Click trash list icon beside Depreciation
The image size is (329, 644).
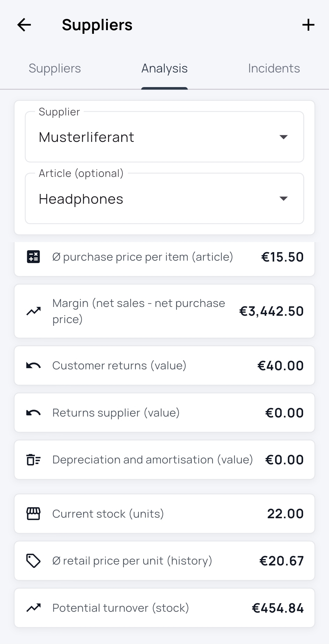[x=33, y=460]
